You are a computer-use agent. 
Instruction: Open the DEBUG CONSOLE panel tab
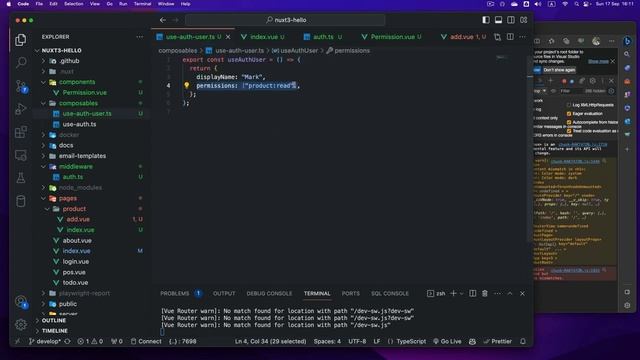point(269,293)
